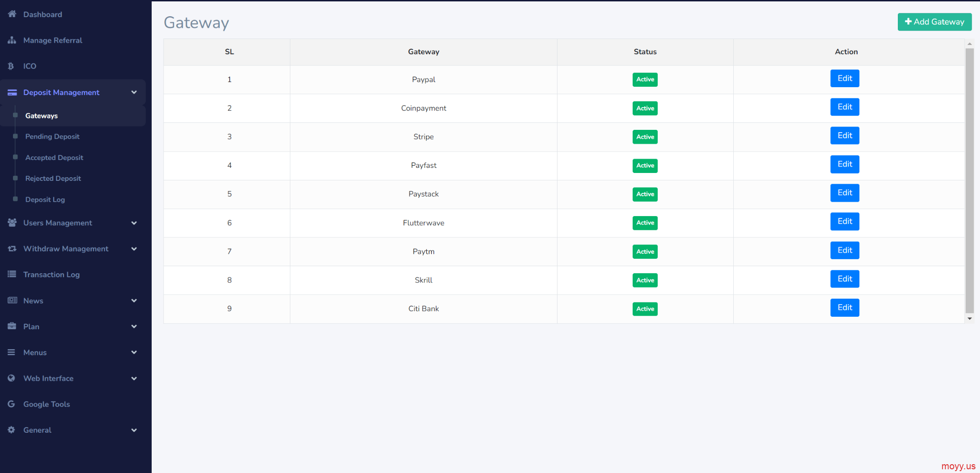Expand the General settings chevron
This screenshot has height=473, width=980.
[x=134, y=430]
